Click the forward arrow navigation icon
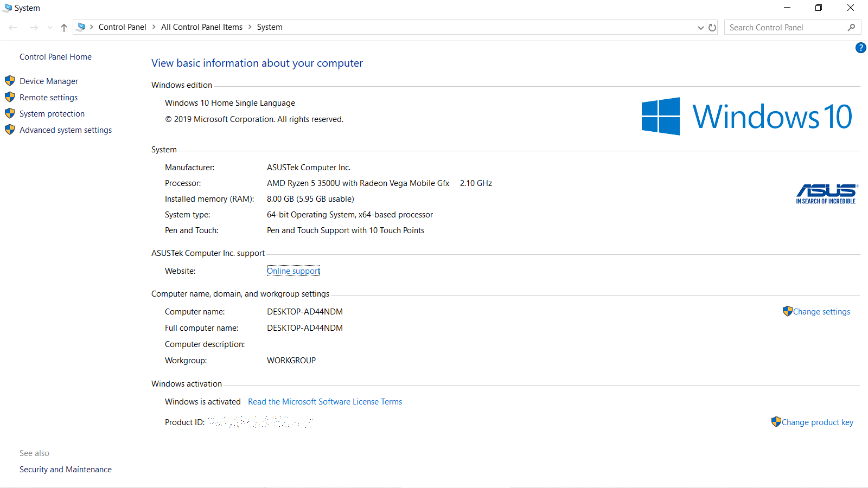The height and width of the screenshot is (488, 868). click(x=34, y=28)
